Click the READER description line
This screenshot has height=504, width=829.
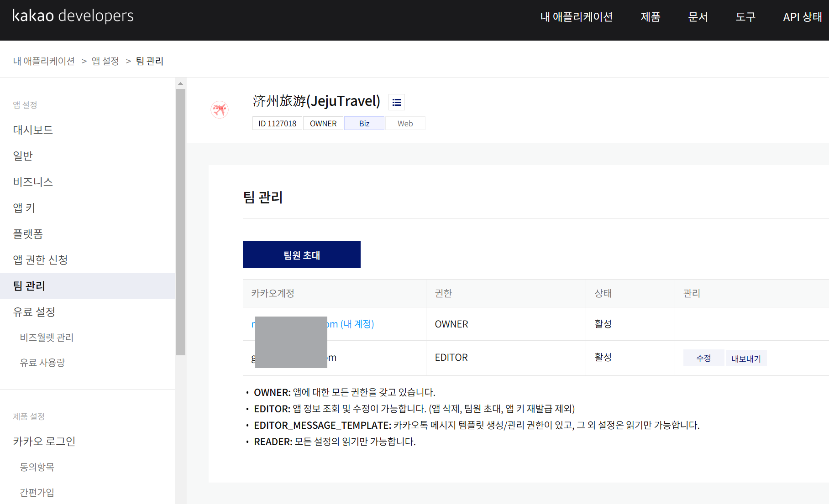coord(335,442)
